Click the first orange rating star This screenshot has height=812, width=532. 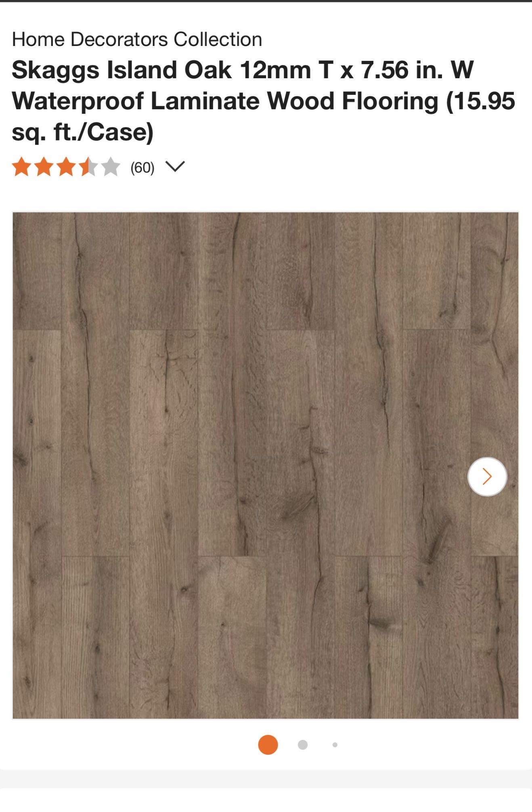pyautogui.click(x=22, y=167)
